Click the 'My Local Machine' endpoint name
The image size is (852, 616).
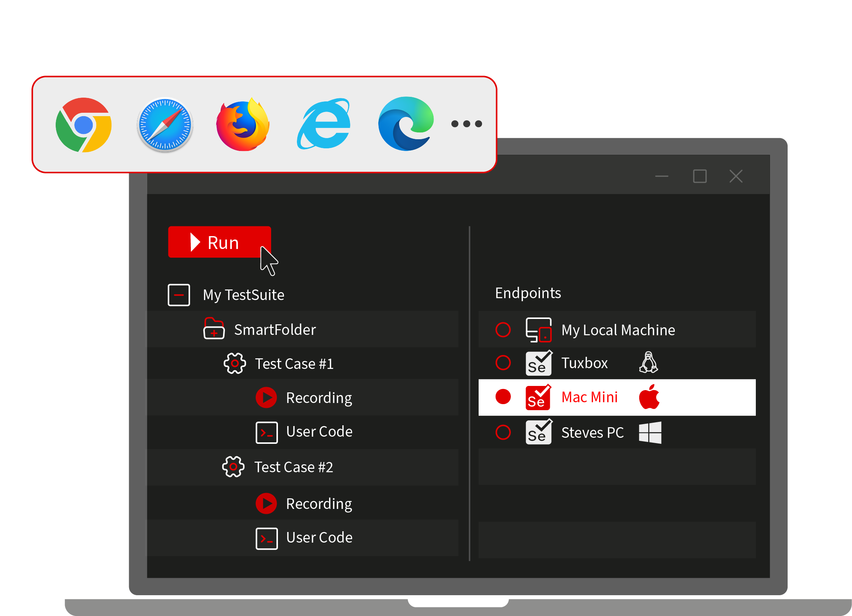618,330
